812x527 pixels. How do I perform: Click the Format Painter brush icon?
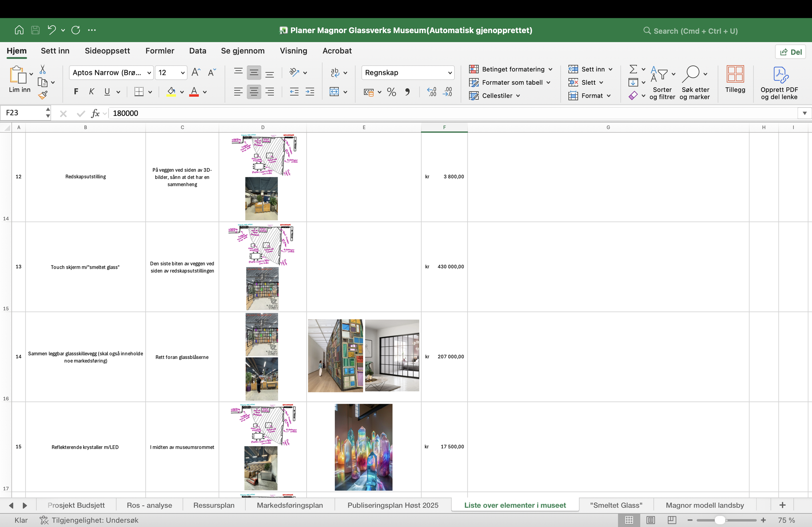click(43, 95)
